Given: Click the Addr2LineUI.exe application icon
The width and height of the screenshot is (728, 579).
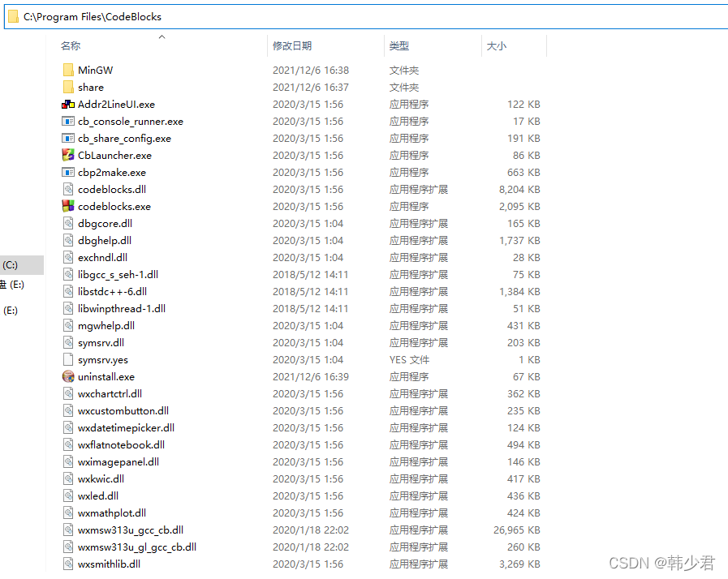Looking at the screenshot, I should pos(68,105).
